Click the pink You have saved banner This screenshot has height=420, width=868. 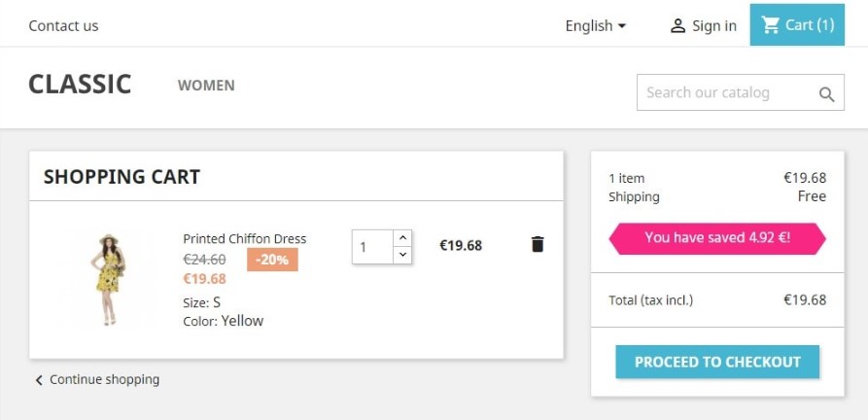tap(716, 238)
